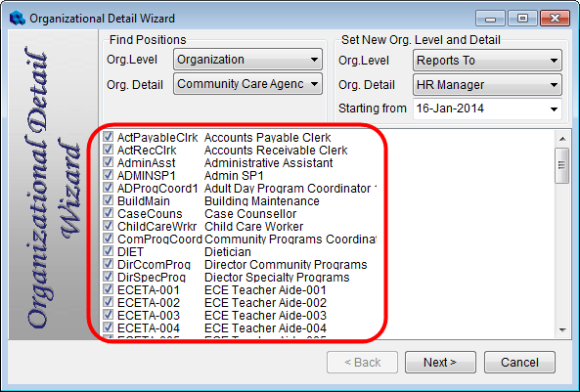Toggle the AdminAsst Administrative Assistant checkbox
The image size is (580, 392).
click(x=108, y=162)
